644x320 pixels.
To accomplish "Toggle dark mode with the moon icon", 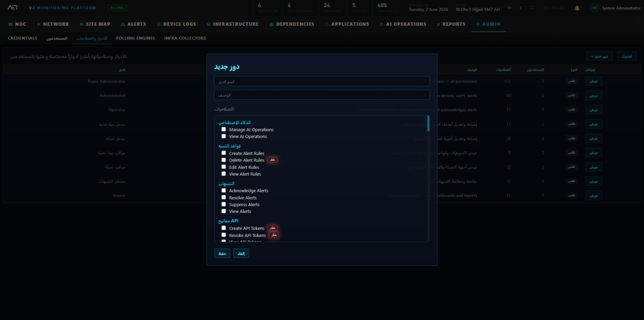I will point(521,8).
